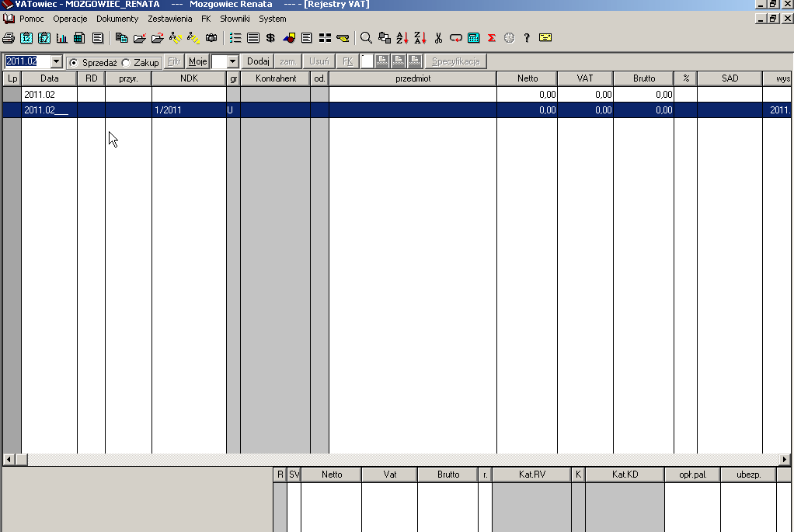The width and height of the screenshot is (794, 532).
Task: Click the Kontrahent column header
Action: tap(276, 78)
